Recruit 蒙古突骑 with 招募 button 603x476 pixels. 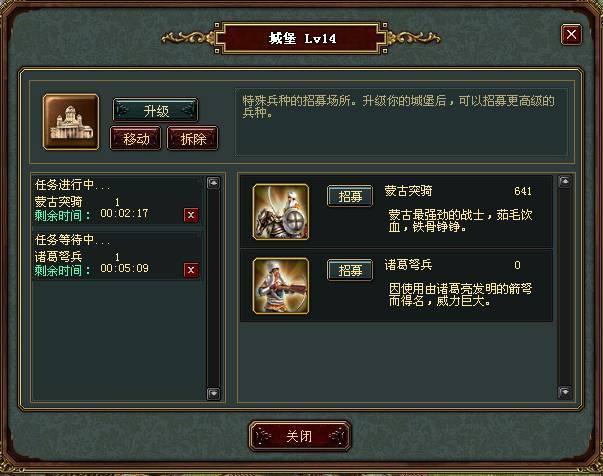[x=350, y=196]
